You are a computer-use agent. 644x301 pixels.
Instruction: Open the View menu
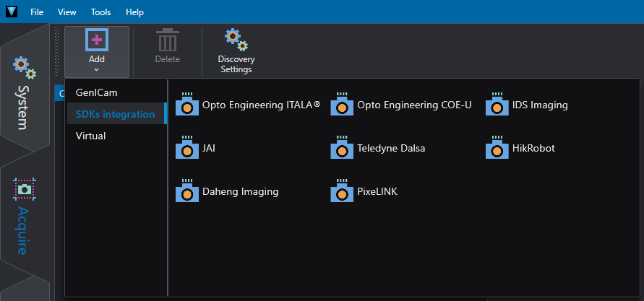[x=67, y=12]
